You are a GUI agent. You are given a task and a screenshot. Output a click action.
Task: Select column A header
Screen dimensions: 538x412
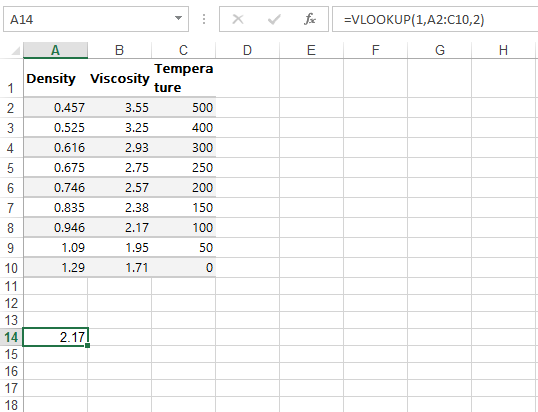pyautogui.click(x=55, y=50)
